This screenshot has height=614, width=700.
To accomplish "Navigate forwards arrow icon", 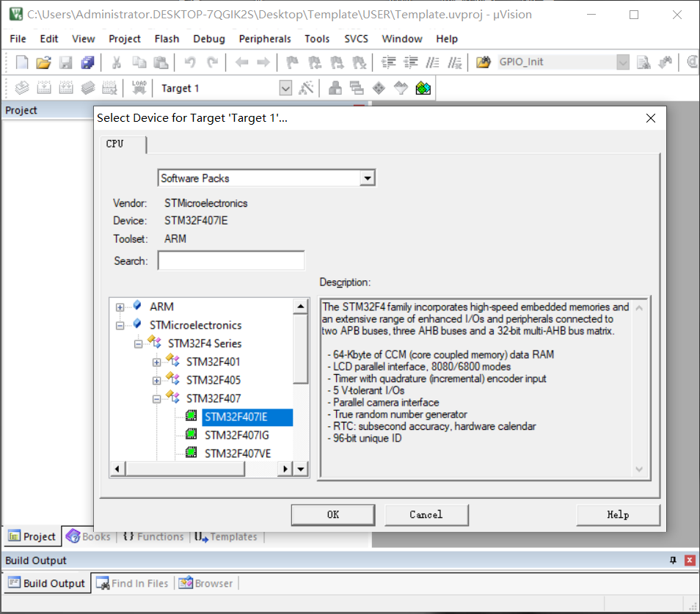I will [263, 62].
